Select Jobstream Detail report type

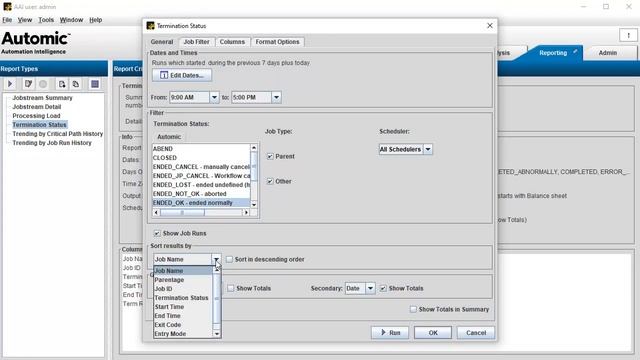(x=37, y=107)
